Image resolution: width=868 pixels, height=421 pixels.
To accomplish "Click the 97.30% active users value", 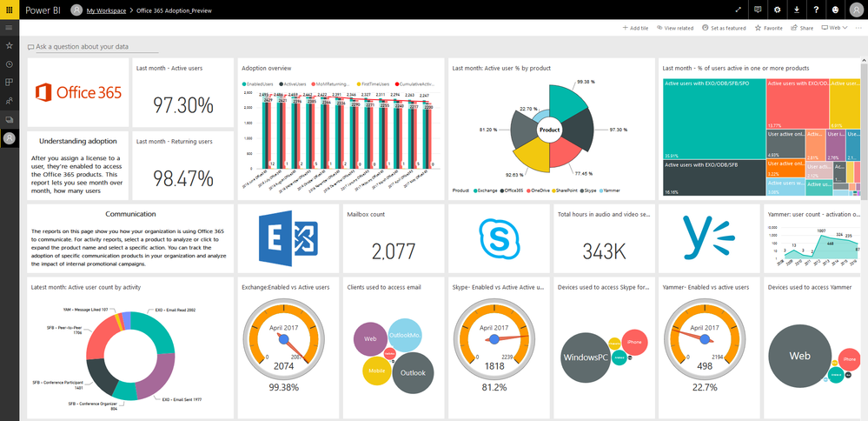I will [x=182, y=105].
